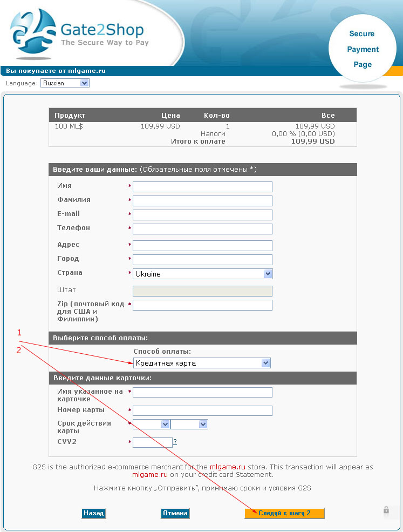403x532 pixels.
Task: Click the Имя input field
Action: pos(202,187)
